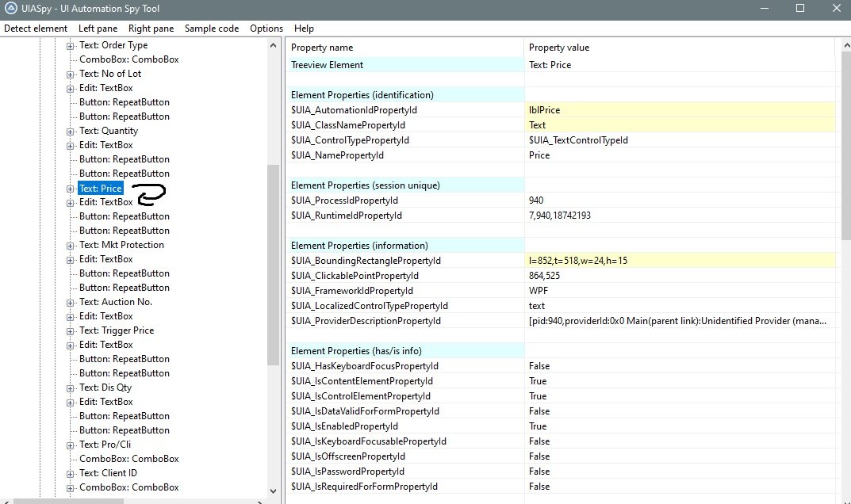Click the provider description value cell

[680, 321]
